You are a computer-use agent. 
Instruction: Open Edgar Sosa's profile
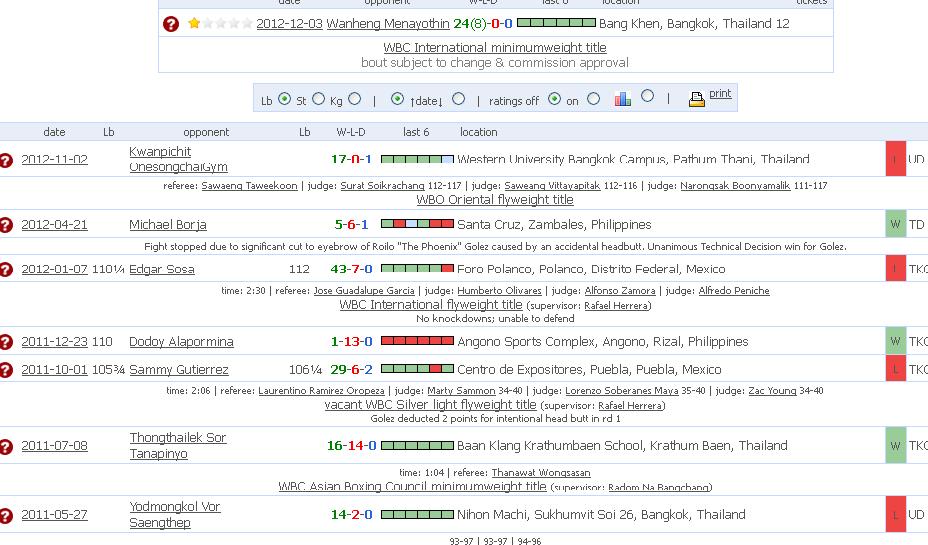pyautogui.click(x=162, y=269)
